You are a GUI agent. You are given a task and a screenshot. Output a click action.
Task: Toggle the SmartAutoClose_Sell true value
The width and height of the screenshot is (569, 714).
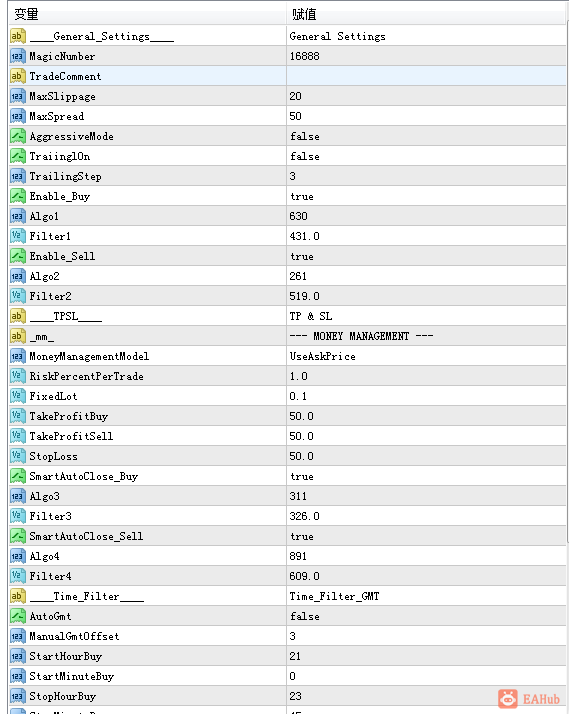click(302, 536)
